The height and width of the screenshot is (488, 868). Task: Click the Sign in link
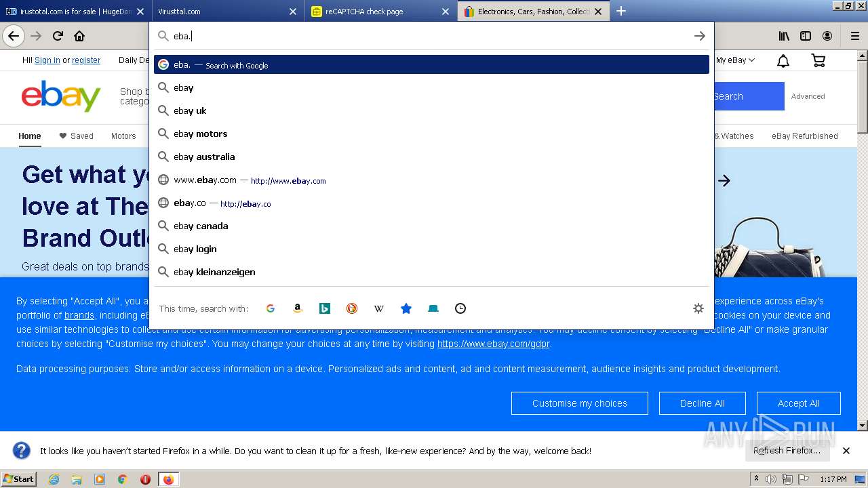47,60
